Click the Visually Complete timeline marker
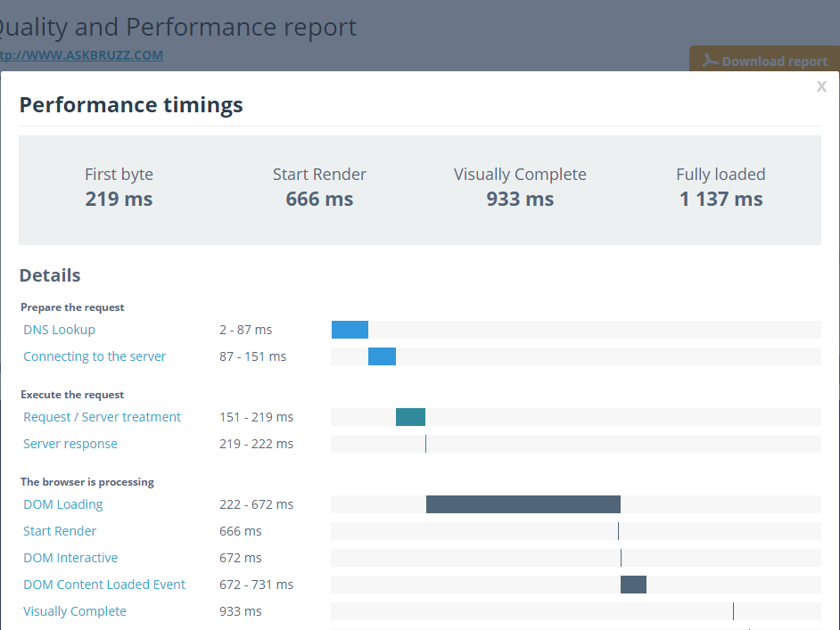Image resolution: width=840 pixels, height=630 pixels. click(733, 611)
